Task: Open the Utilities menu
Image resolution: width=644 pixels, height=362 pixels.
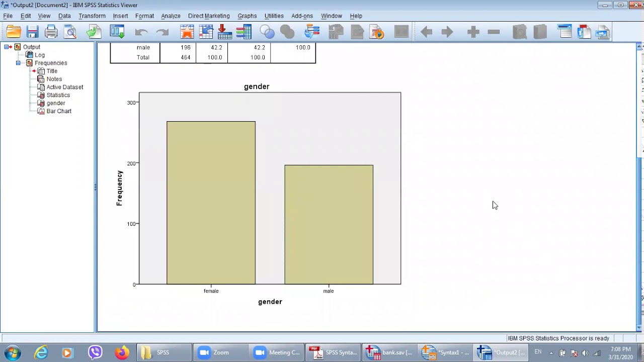Action: click(x=274, y=16)
